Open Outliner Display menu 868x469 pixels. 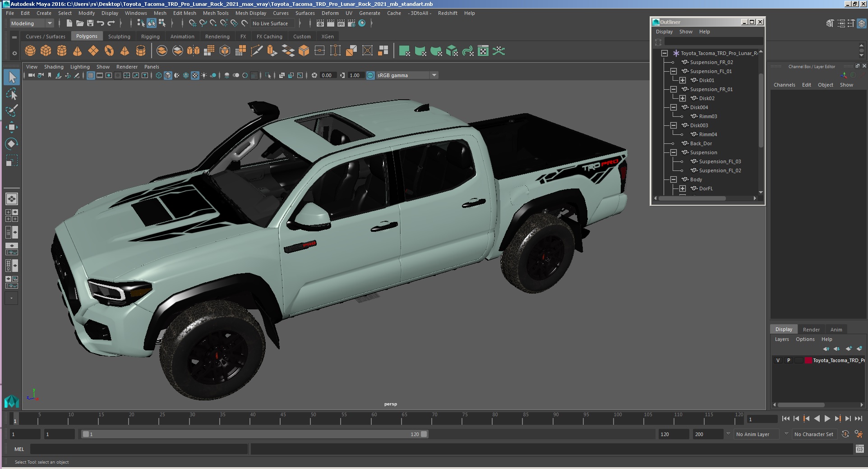point(664,32)
